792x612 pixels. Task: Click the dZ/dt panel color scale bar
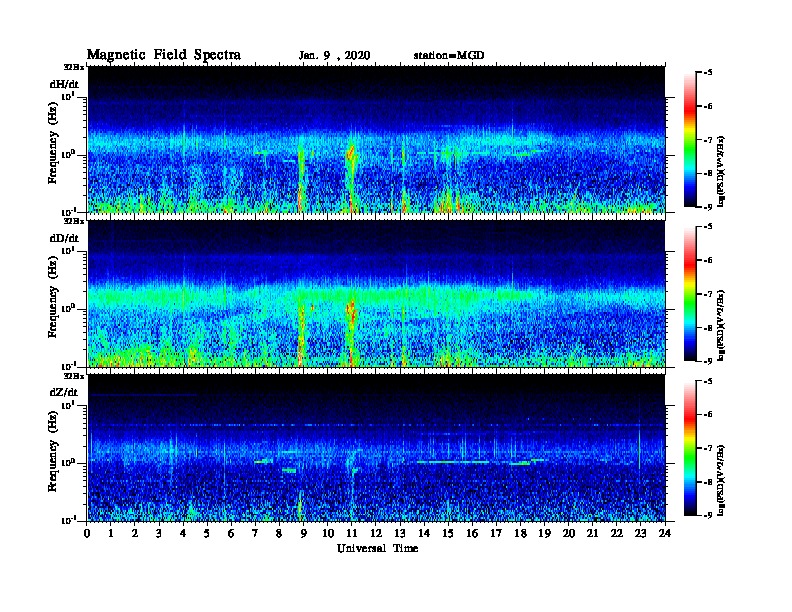tap(690, 448)
